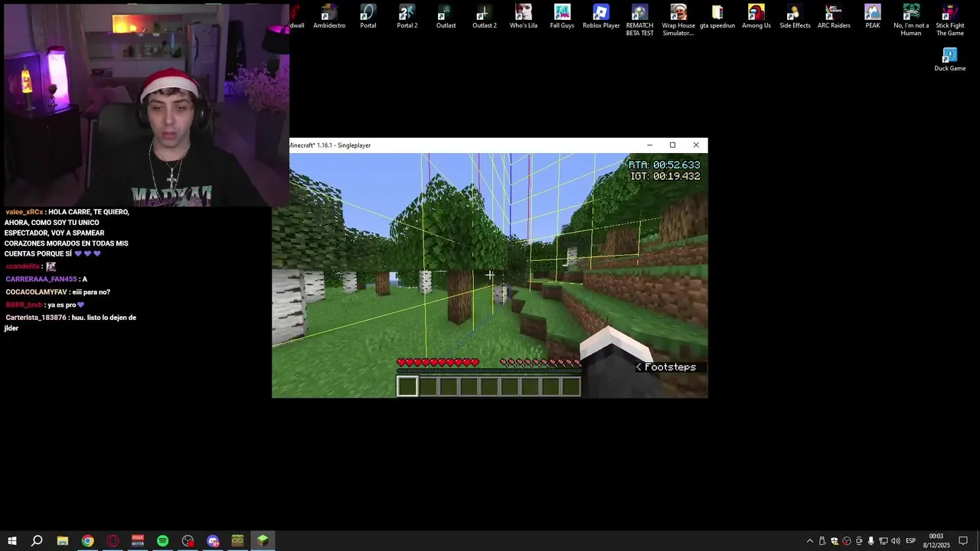Switch the ESP input language indicator

[x=911, y=541]
